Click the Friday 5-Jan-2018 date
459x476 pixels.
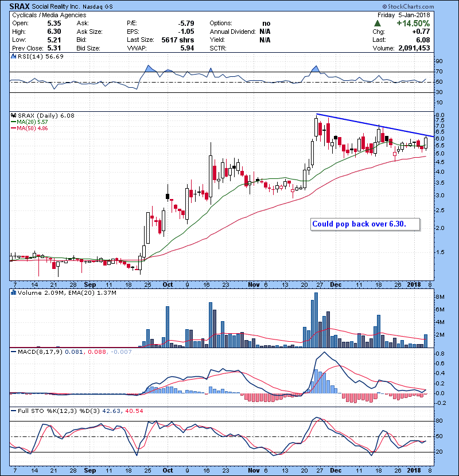click(404, 15)
